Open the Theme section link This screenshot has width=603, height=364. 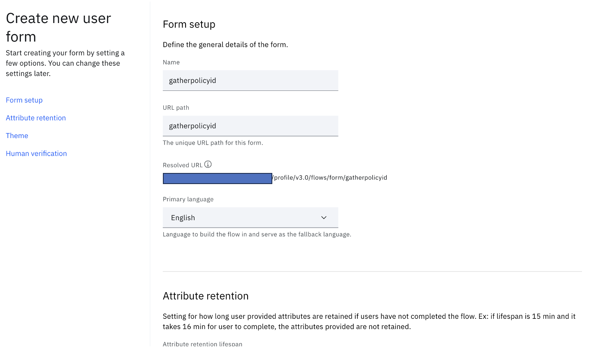pyautogui.click(x=17, y=136)
